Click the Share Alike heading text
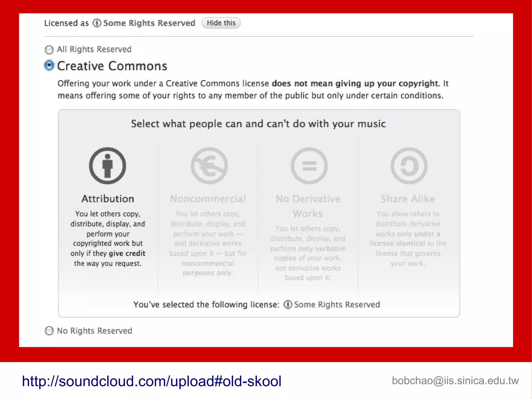 [x=408, y=199]
